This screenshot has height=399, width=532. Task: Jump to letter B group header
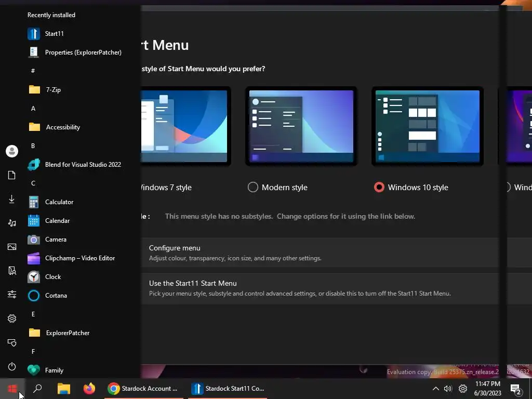coord(33,146)
